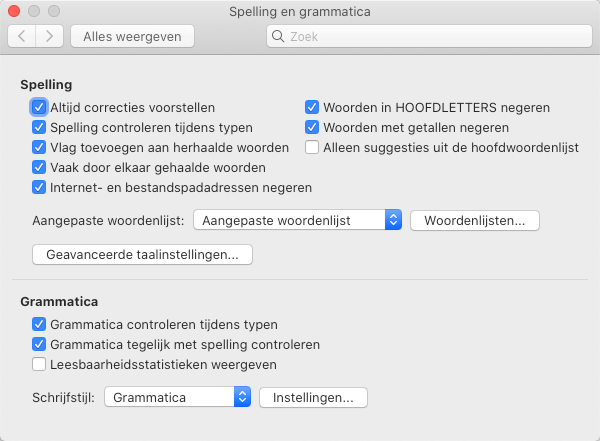Open Woordenlijsten... dialog
The image size is (600, 441).
pos(475,220)
